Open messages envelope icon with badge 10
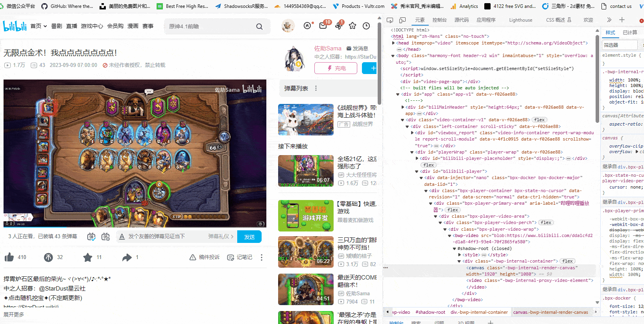 pyautogui.click(x=323, y=26)
